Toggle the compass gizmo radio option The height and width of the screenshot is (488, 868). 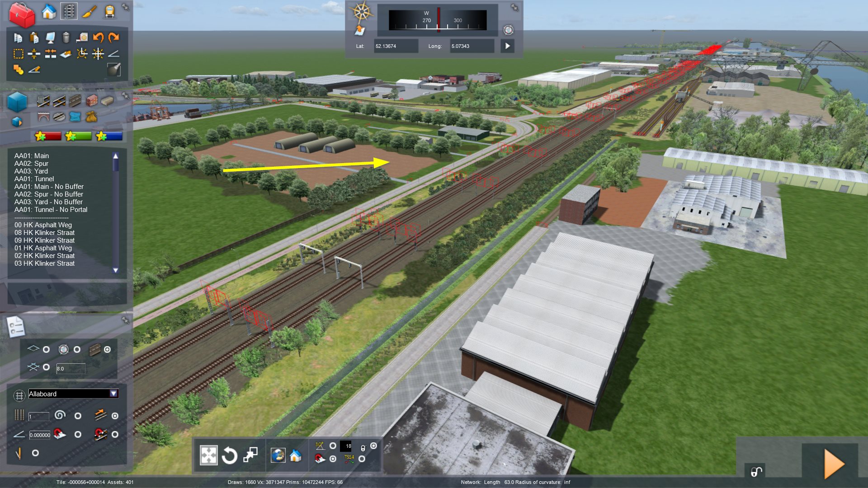(77, 350)
